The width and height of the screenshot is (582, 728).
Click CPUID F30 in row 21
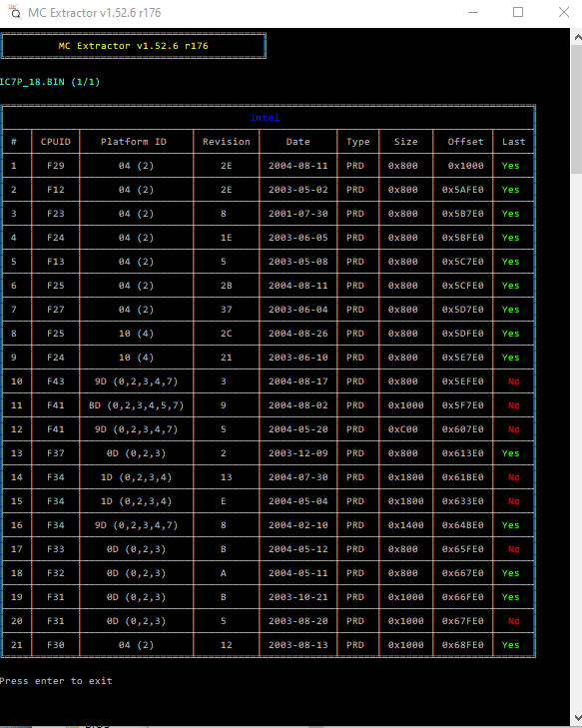pos(56,645)
